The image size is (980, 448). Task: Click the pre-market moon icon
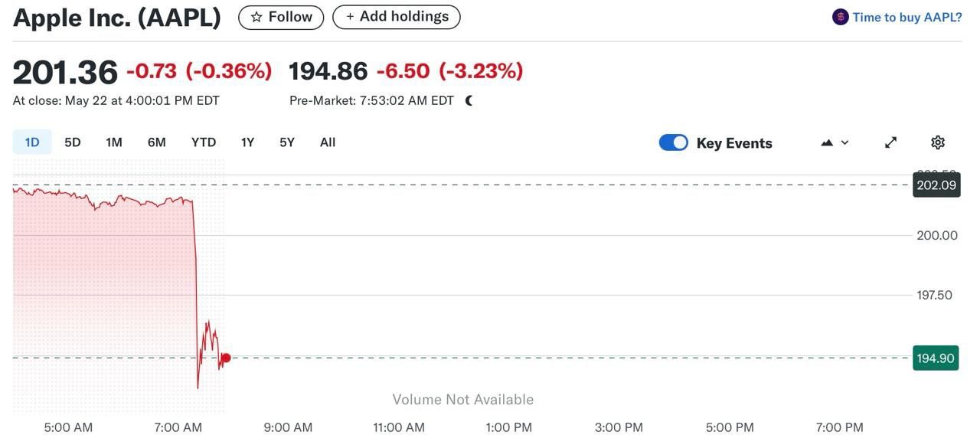(x=469, y=100)
